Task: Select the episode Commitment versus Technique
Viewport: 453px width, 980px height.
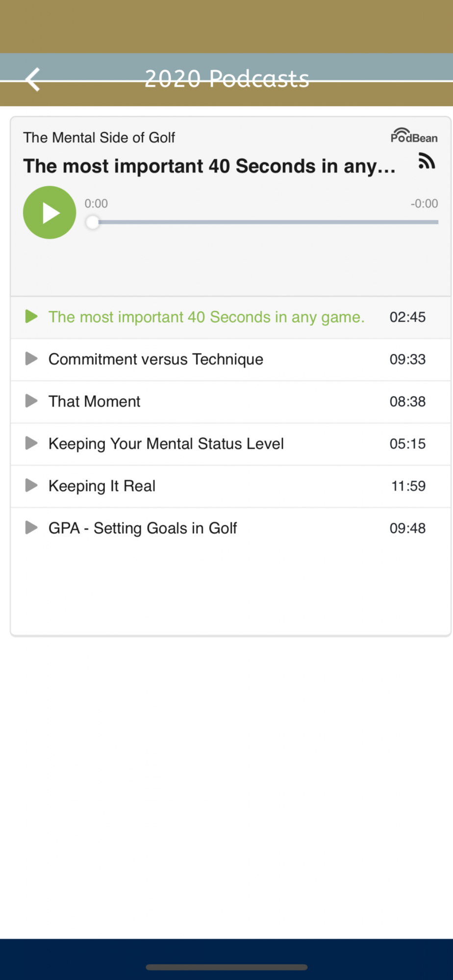Action: (x=156, y=359)
